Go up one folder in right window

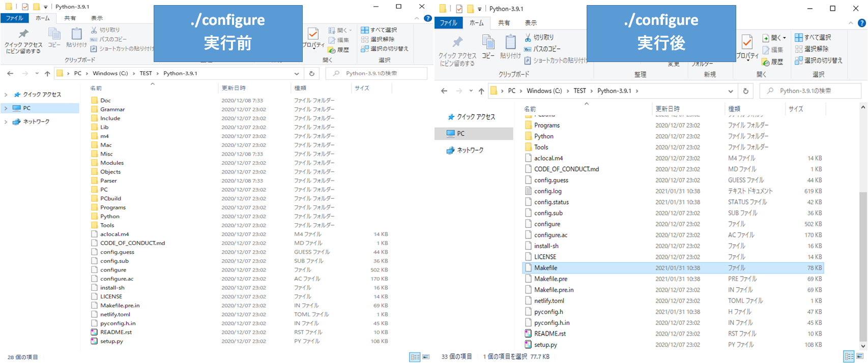(x=481, y=91)
